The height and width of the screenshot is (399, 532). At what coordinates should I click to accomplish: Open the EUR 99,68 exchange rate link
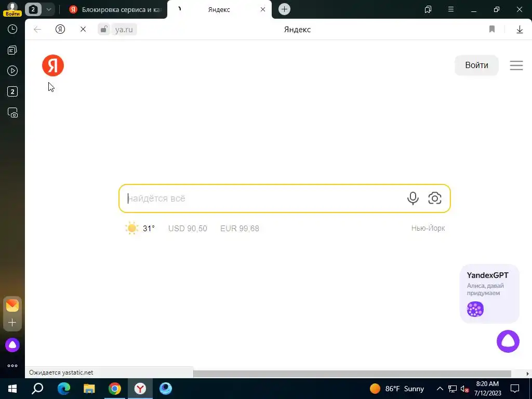coord(240,229)
